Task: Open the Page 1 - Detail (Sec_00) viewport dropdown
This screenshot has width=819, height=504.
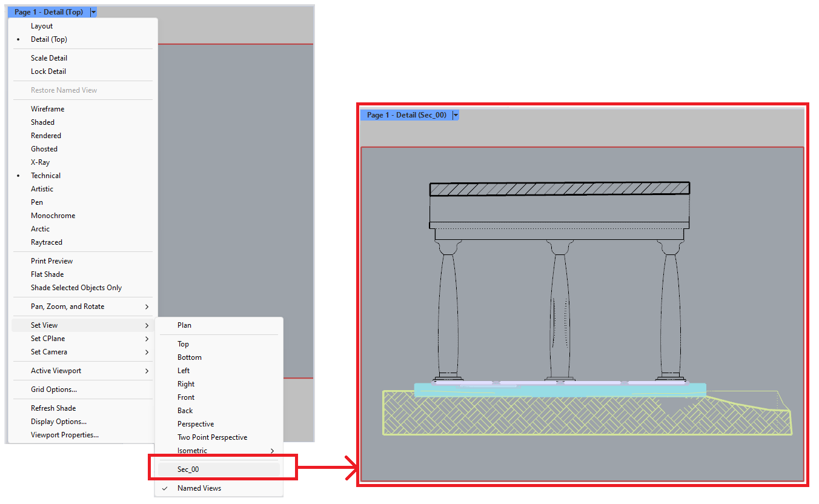Action: point(455,114)
